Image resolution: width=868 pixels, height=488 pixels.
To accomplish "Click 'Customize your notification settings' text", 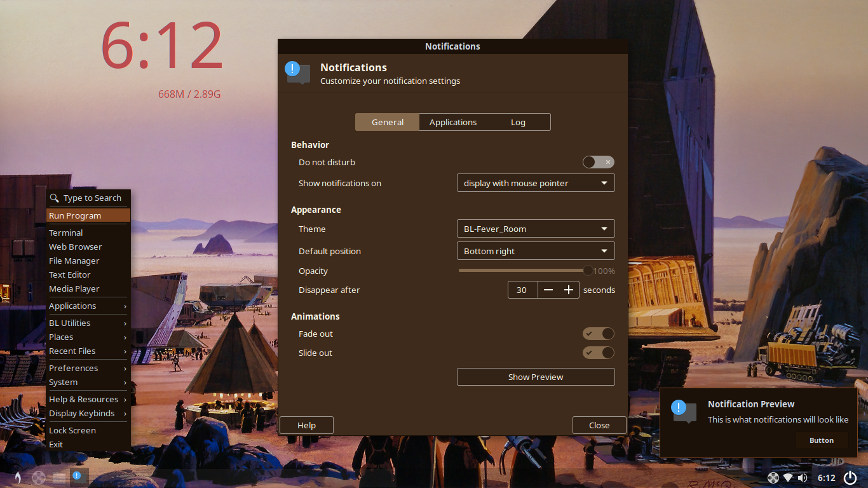I will [x=390, y=81].
